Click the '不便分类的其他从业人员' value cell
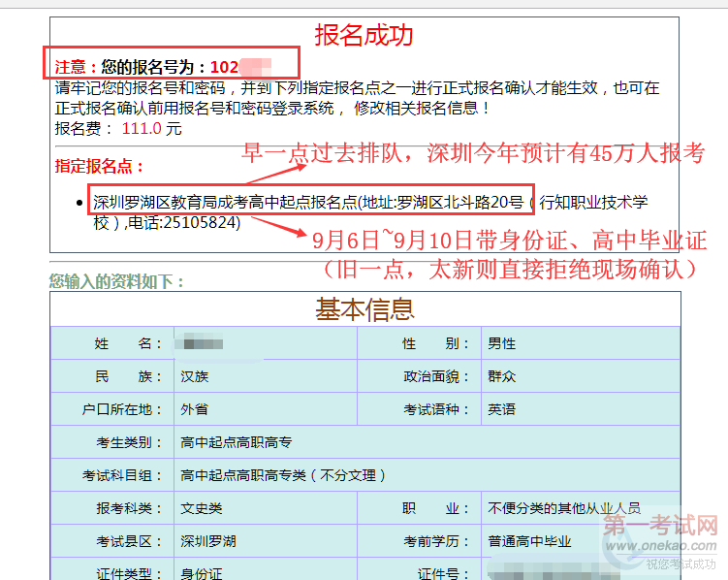This screenshot has height=580, width=728. point(581,508)
